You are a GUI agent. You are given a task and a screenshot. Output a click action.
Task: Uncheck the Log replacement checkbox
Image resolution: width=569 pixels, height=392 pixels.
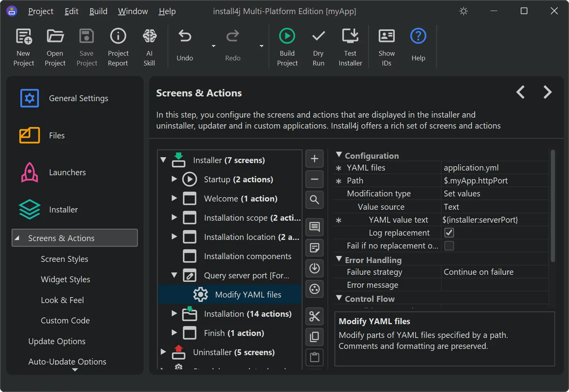(x=449, y=233)
